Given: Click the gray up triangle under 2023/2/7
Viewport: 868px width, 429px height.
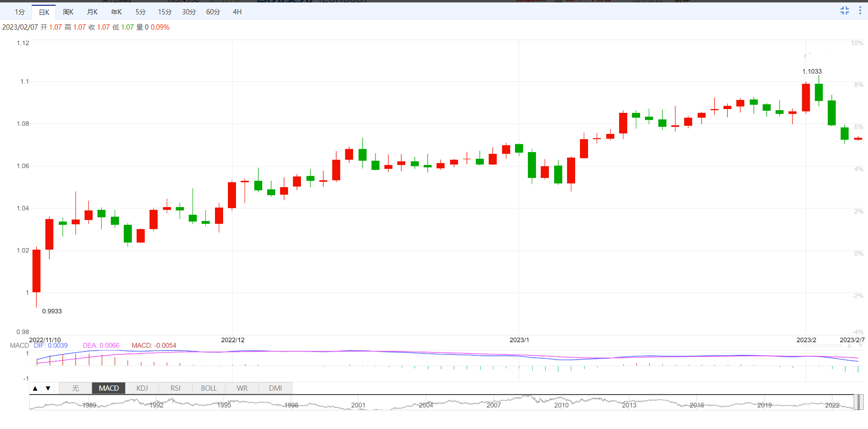Looking at the screenshot, I should 849,345.
